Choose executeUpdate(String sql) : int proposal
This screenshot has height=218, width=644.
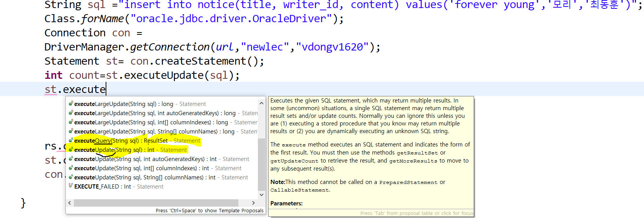pyautogui.click(x=162, y=150)
